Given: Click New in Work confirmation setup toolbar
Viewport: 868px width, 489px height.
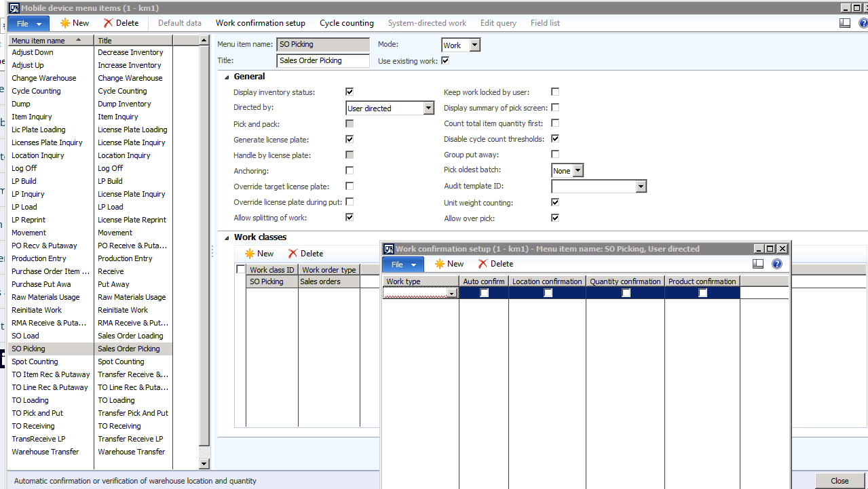Looking at the screenshot, I should point(449,264).
